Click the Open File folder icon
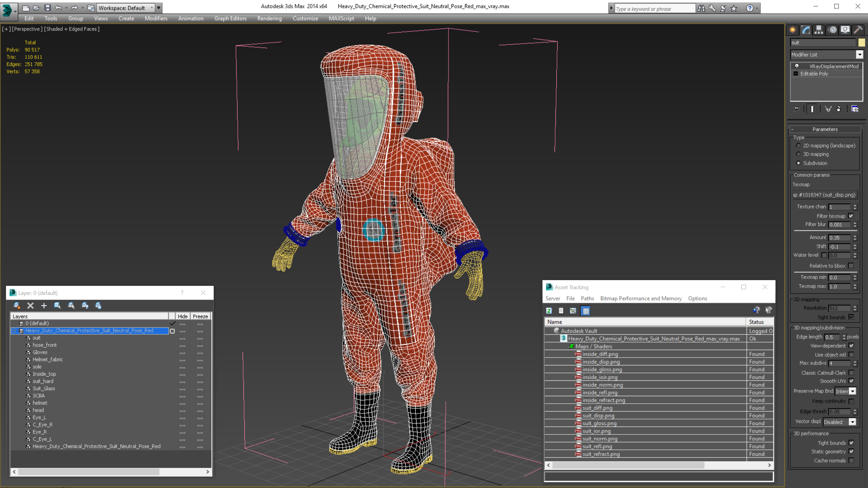 coord(37,8)
